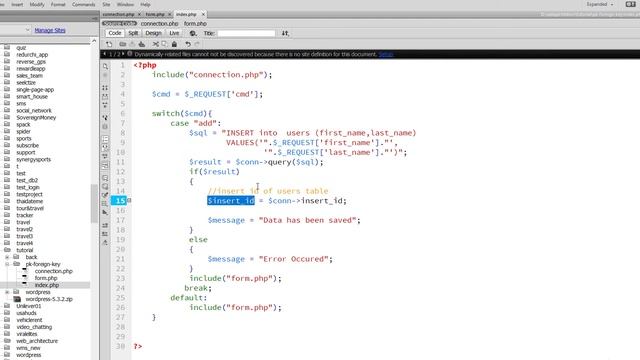Open the Commands menu
The image size is (640, 360).
(83, 4)
